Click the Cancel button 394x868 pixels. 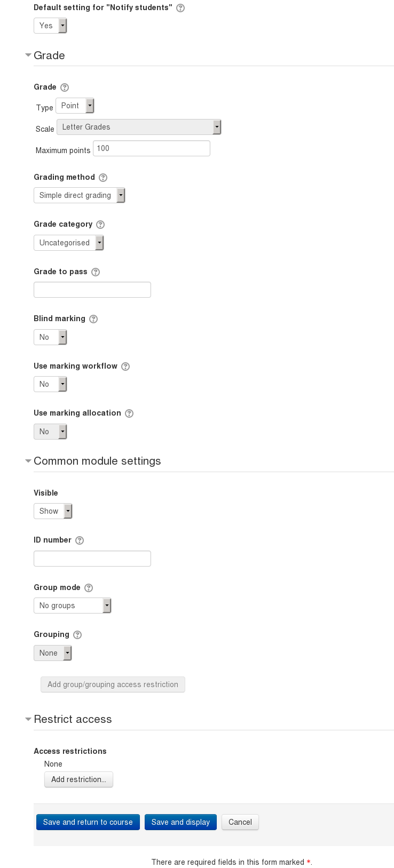point(240,822)
